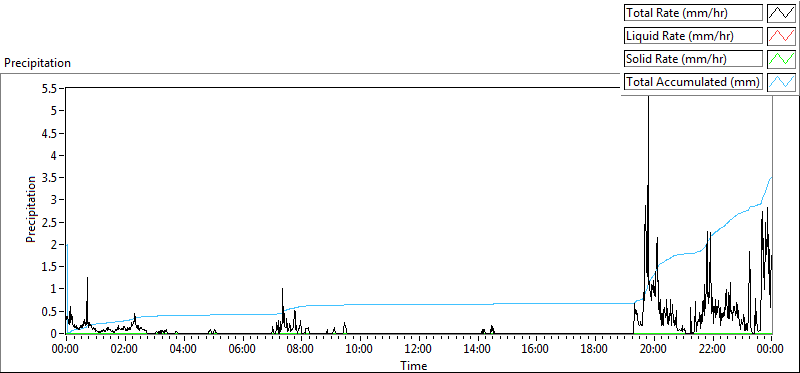Click the 16:00 time axis label
This screenshot has height=373, width=800.
[x=536, y=349]
